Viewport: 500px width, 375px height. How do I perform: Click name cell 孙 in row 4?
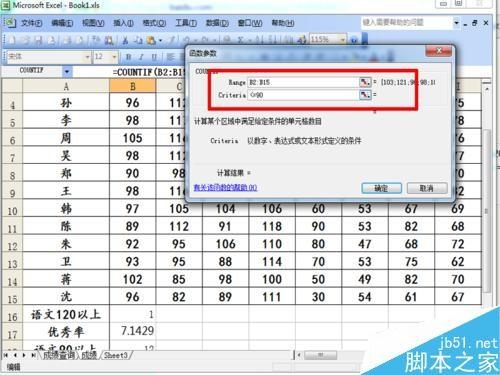tap(66, 103)
